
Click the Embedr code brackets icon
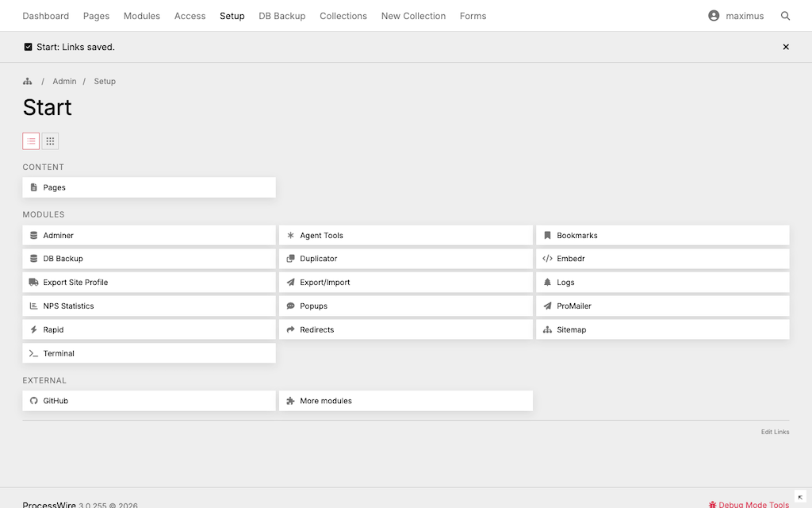(x=547, y=259)
